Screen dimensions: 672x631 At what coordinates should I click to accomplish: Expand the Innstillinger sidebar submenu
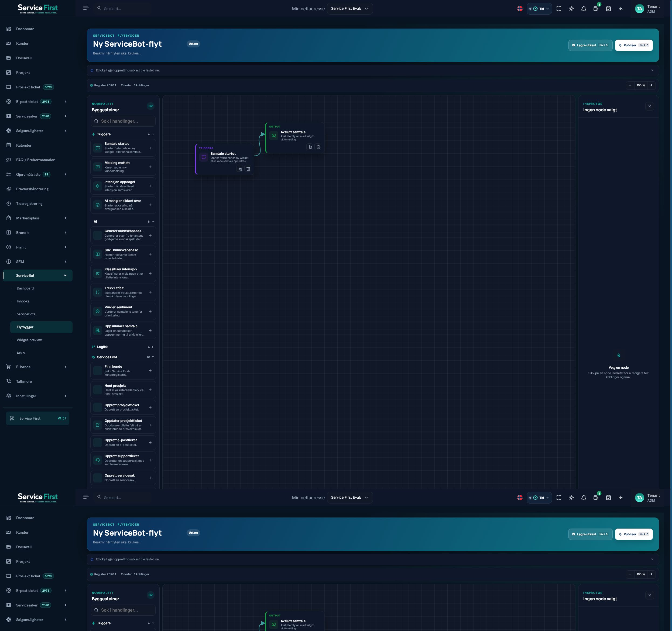tap(65, 396)
